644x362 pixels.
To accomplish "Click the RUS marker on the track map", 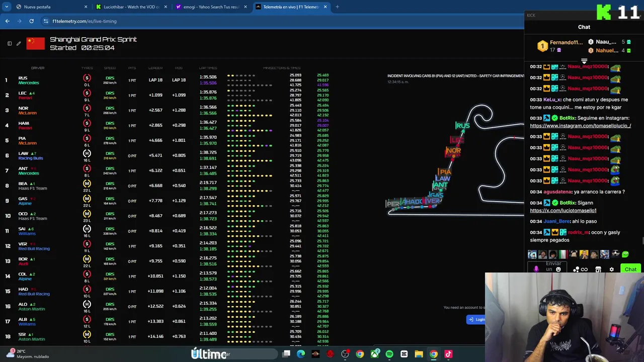I will (x=462, y=126).
